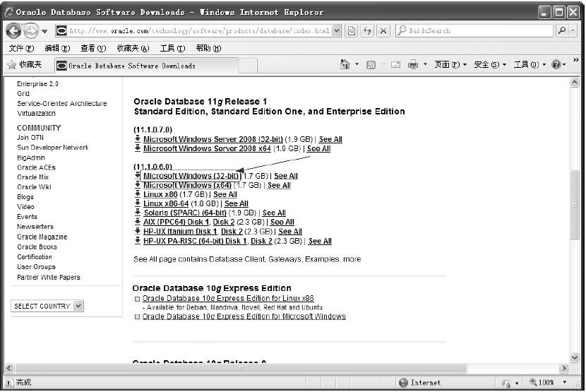Screen dimensions: 586x392
Task: Refresh the page with refresh icon
Action: coord(368,30)
